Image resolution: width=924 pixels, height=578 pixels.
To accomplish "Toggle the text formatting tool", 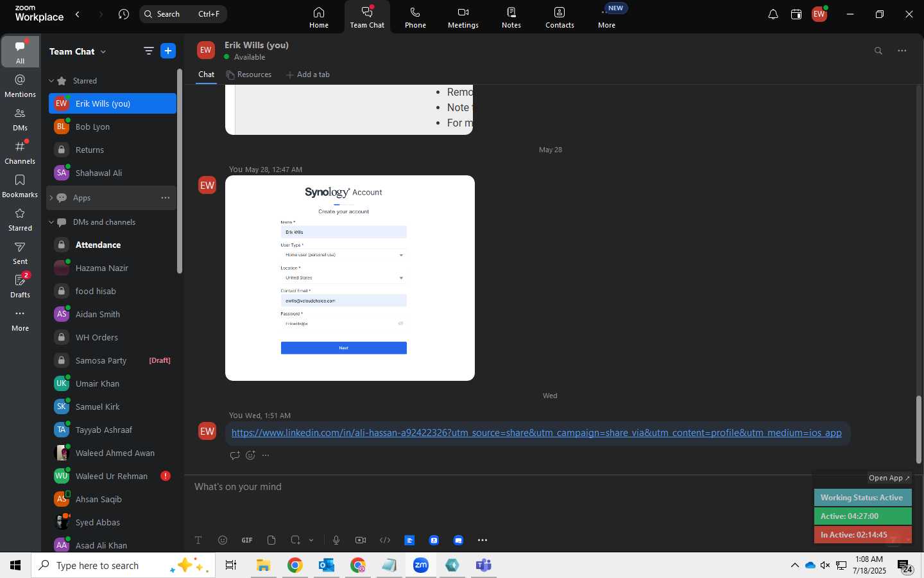I will point(198,540).
